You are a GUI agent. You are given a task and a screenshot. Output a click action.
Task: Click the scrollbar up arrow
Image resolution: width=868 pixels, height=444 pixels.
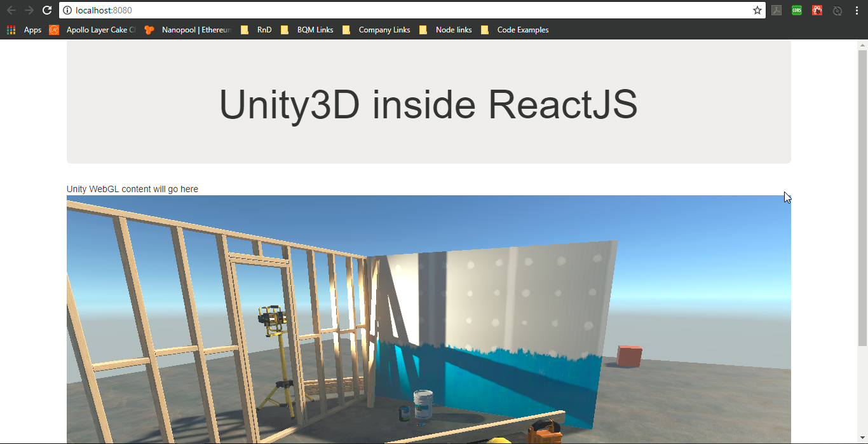862,45
